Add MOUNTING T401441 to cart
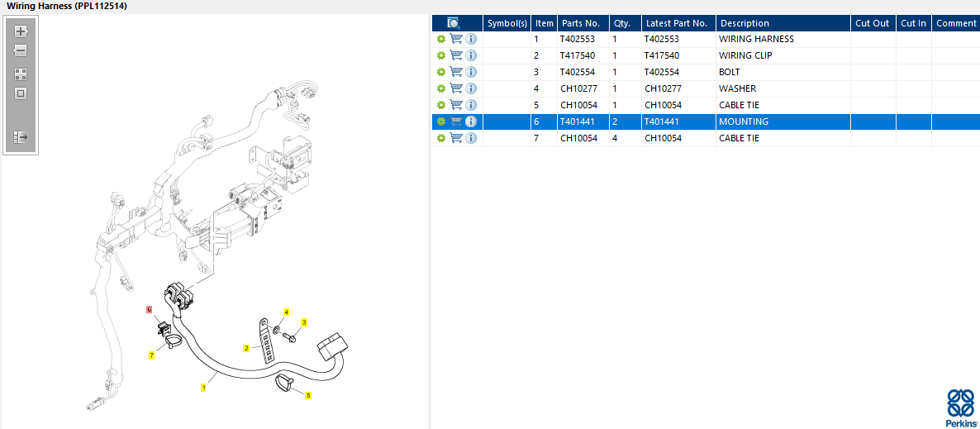Image resolution: width=980 pixels, height=429 pixels. click(456, 122)
